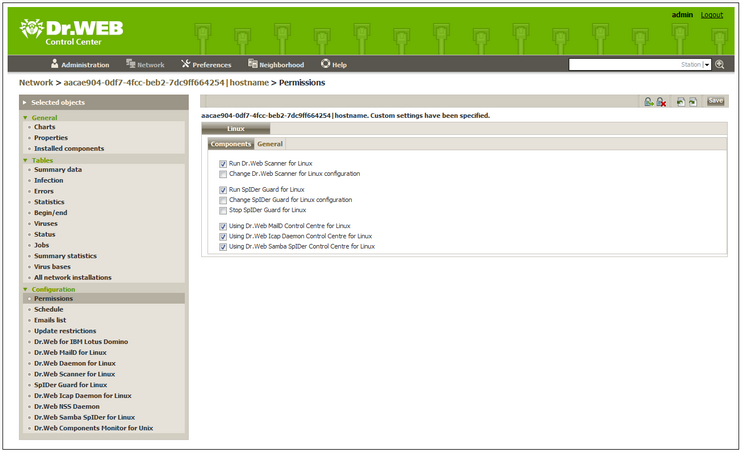The image size is (745, 455).
Task: Click the Save button
Action: click(716, 101)
